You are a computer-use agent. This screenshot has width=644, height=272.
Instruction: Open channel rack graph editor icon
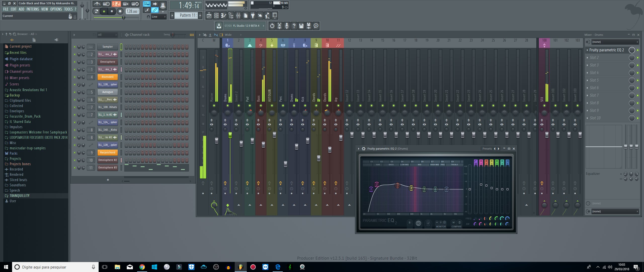point(192,35)
